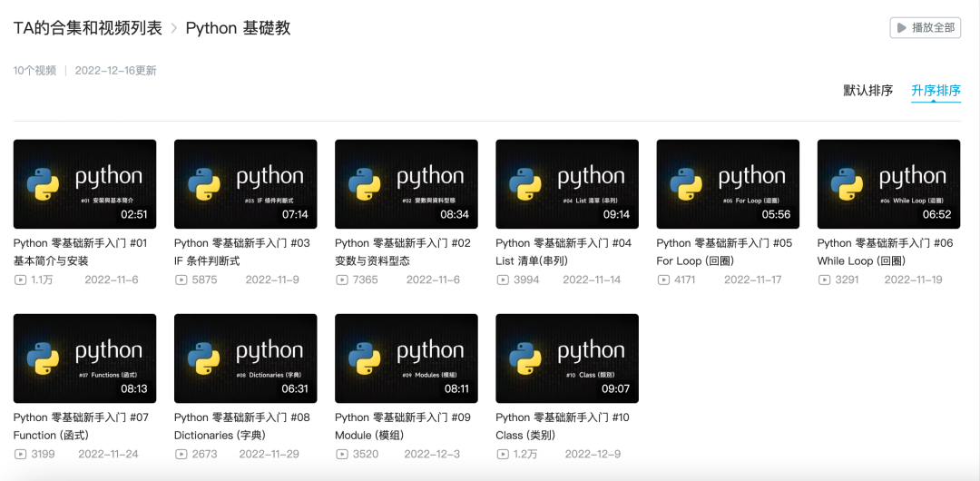Open thumbnail of video #05 For Loop
The width and height of the screenshot is (980, 481).
tap(728, 184)
